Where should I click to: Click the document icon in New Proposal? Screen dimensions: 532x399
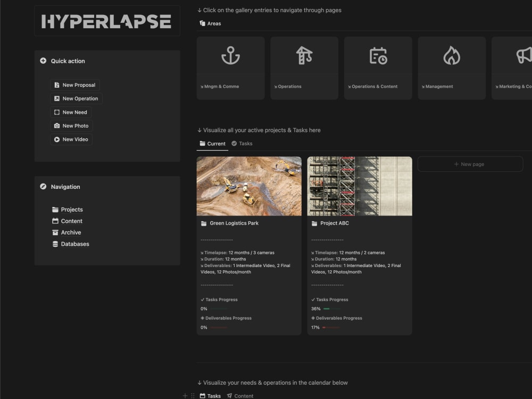coord(57,85)
